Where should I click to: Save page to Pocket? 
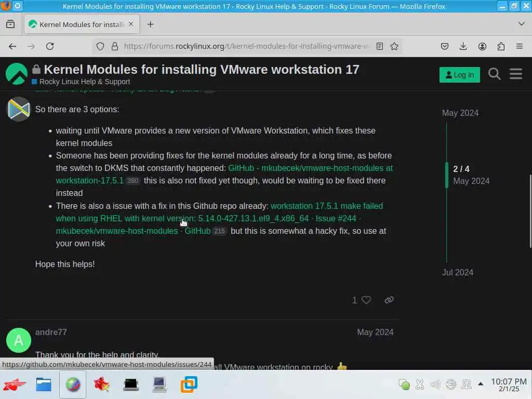[x=445, y=46]
